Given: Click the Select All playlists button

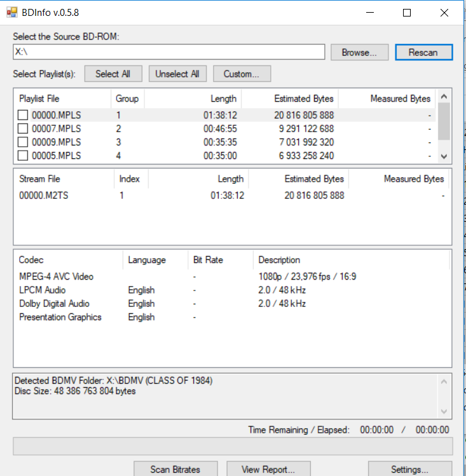Looking at the screenshot, I should (x=113, y=74).
